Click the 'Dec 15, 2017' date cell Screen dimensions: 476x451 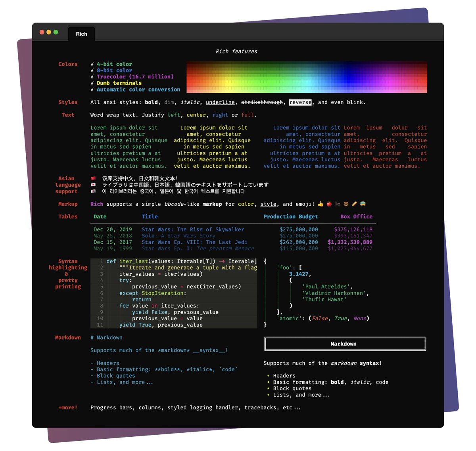(x=113, y=242)
